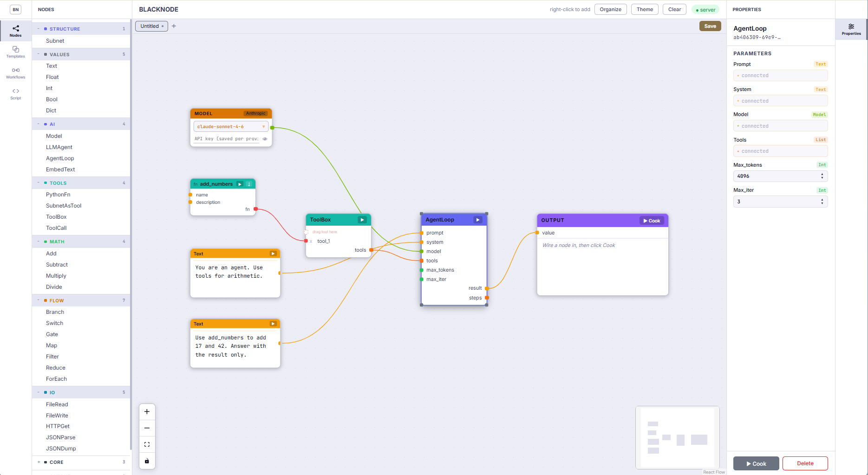The width and height of the screenshot is (868, 475).
Task: Click the AgentLoop steps output port
Action: pyautogui.click(x=487, y=298)
